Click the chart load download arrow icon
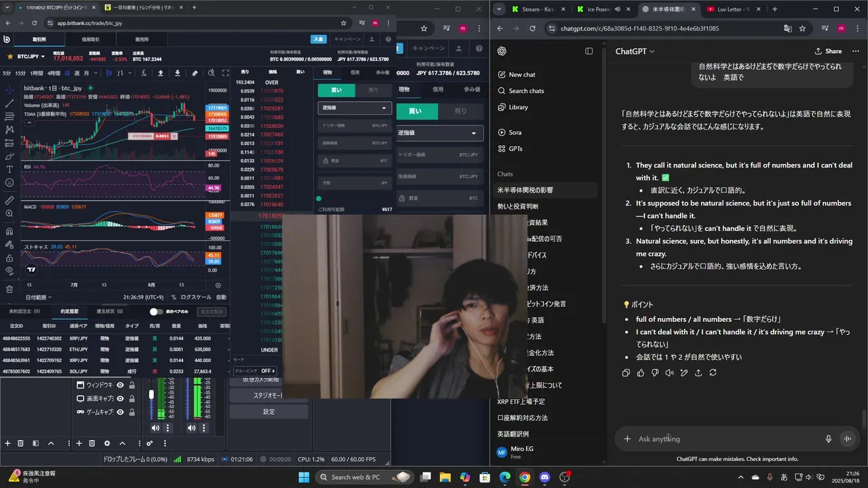Screen dimensions: 868x488 point(178,73)
